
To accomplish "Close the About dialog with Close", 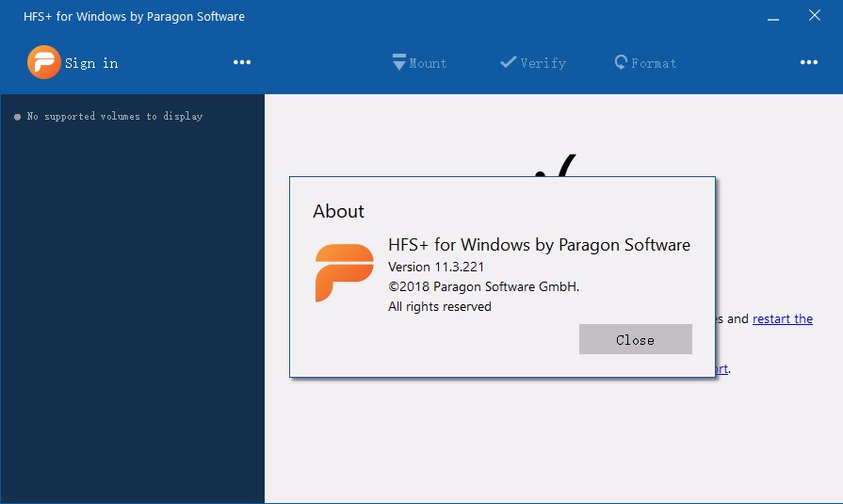I will point(636,339).
